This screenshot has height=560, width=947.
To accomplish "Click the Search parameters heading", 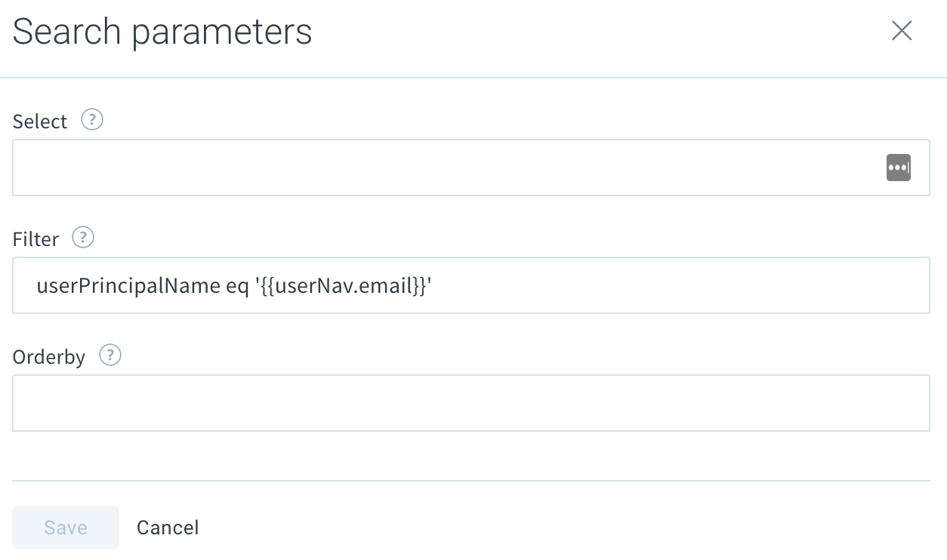I will pyautogui.click(x=162, y=32).
